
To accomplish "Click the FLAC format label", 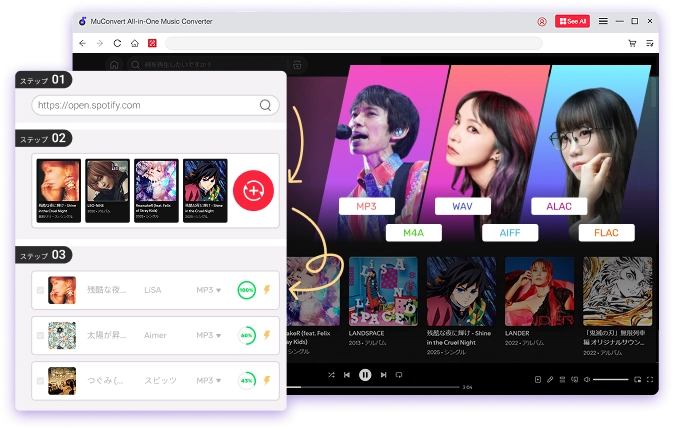I will coord(607,233).
